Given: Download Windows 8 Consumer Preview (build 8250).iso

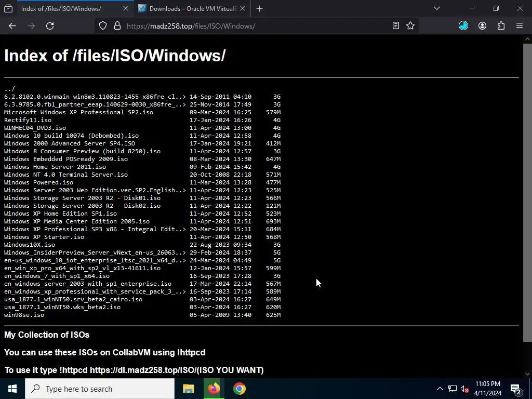Looking at the screenshot, I should tap(83, 151).
